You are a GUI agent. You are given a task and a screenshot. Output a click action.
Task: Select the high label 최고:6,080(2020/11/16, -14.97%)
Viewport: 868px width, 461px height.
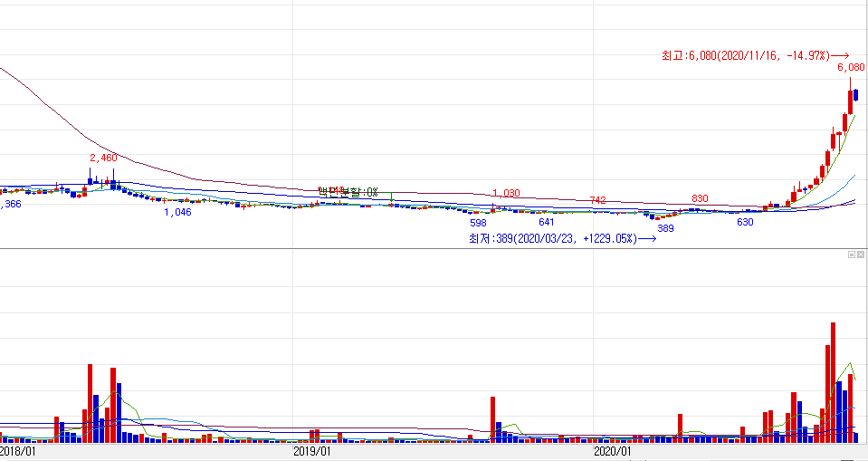(x=755, y=55)
